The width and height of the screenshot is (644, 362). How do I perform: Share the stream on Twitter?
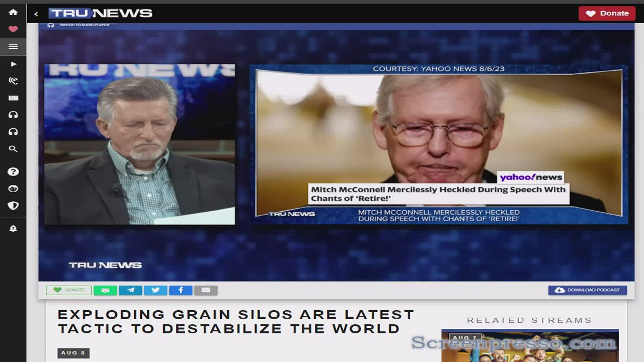tap(155, 290)
